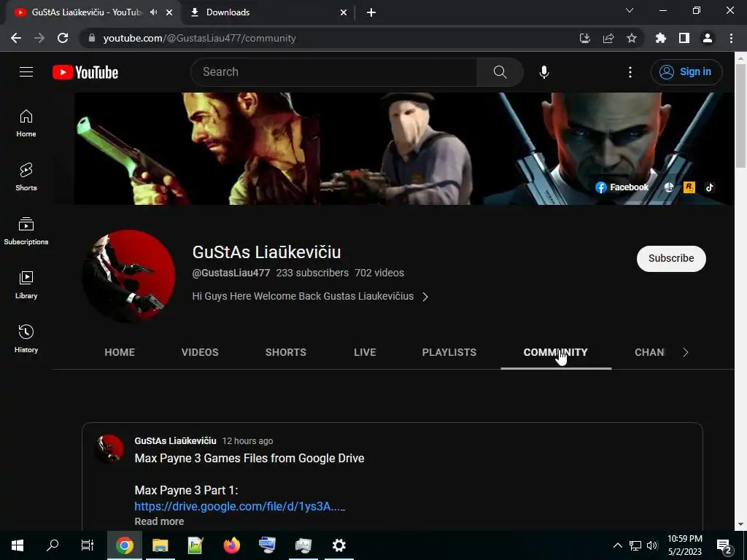Expand channel description arrow
747x560 pixels.
[x=425, y=297]
